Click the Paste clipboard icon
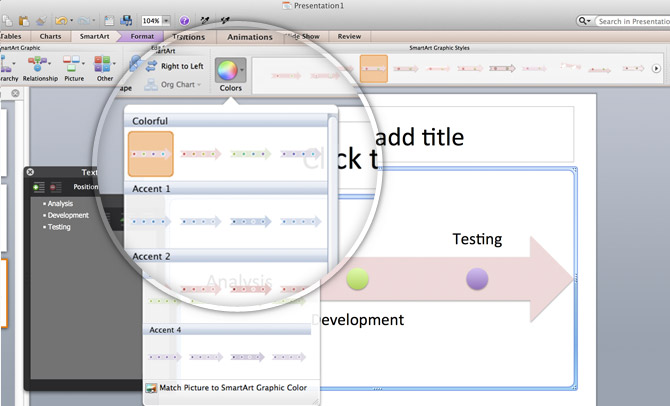 pos(24,21)
